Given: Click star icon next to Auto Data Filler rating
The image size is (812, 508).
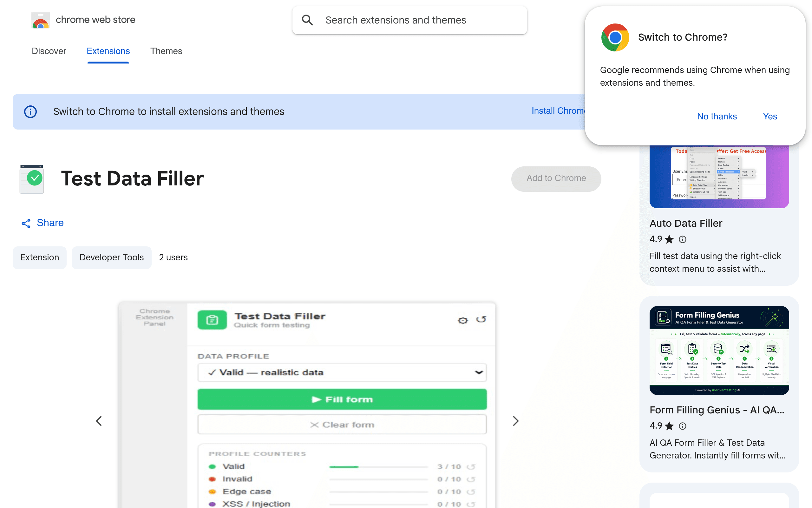Looking at the screenshot, I should pyautogui.click(x=669, y=239).
